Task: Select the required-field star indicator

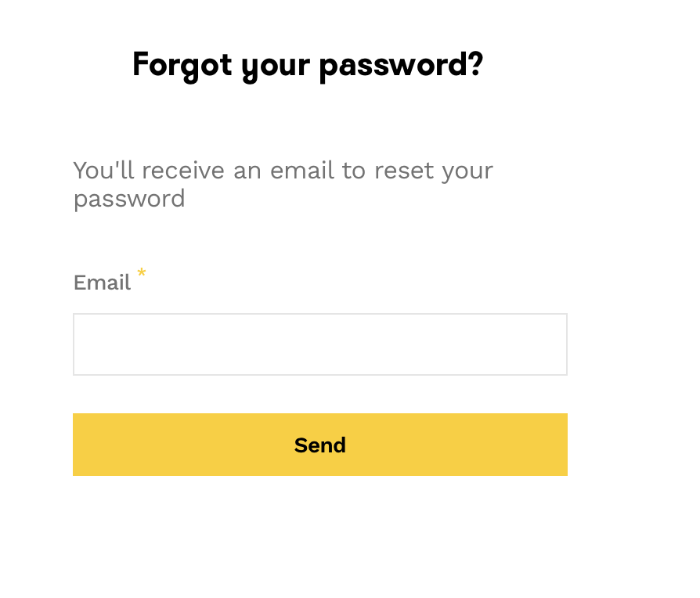Action: (142, 273)
